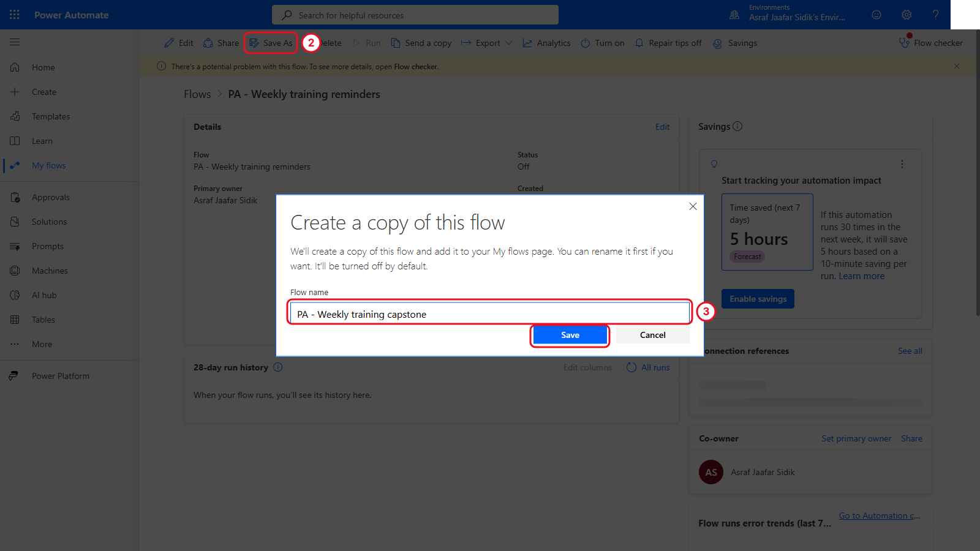Click Save As in the command bar
The height and width of the screenshot is (551, 980).
[271, 43]
